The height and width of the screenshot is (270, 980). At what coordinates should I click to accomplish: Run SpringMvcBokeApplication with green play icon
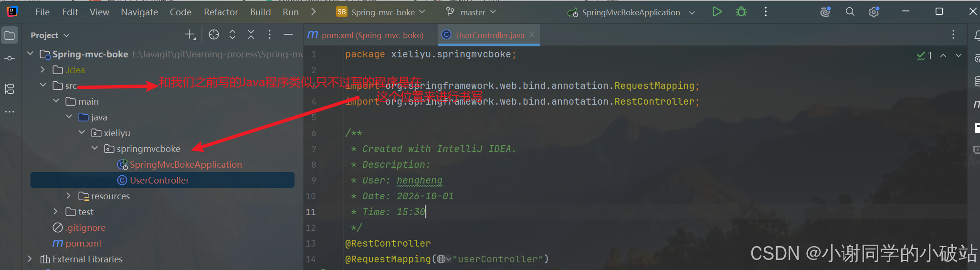point(717,12)
